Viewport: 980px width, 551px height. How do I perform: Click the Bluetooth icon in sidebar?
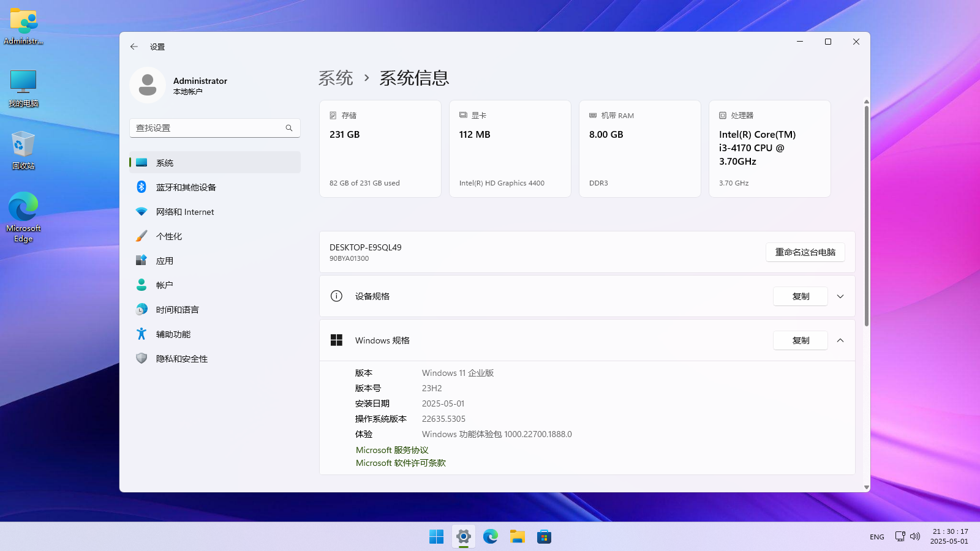[x=141, y=187]
